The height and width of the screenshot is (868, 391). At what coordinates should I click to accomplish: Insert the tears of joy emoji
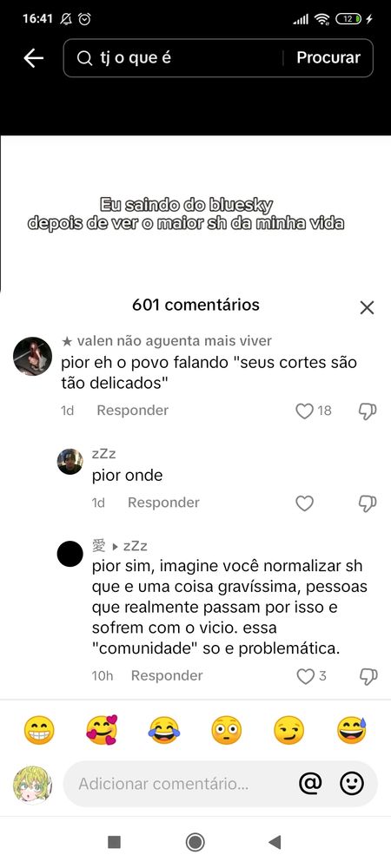pos(164,730)
